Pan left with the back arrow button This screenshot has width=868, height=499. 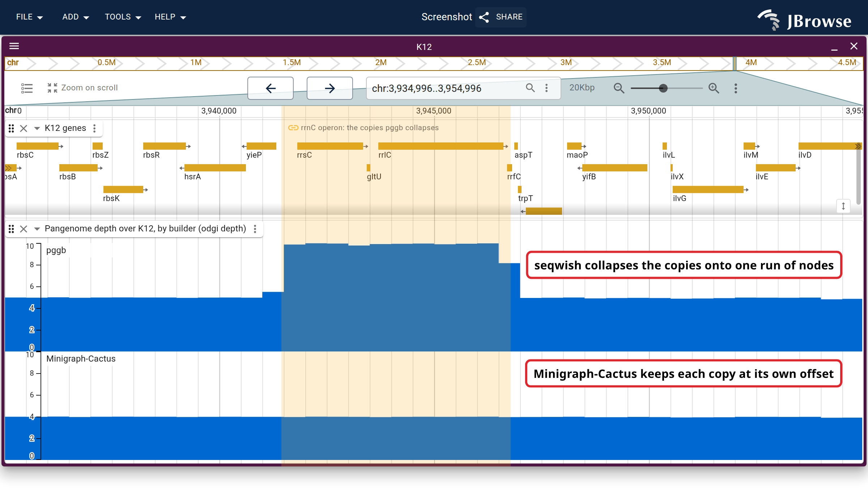click(271, 88)
